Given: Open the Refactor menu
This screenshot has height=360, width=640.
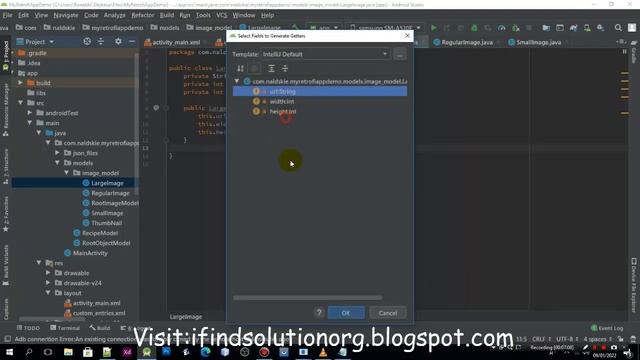Looking at the screenshot, I should (142, 15).
